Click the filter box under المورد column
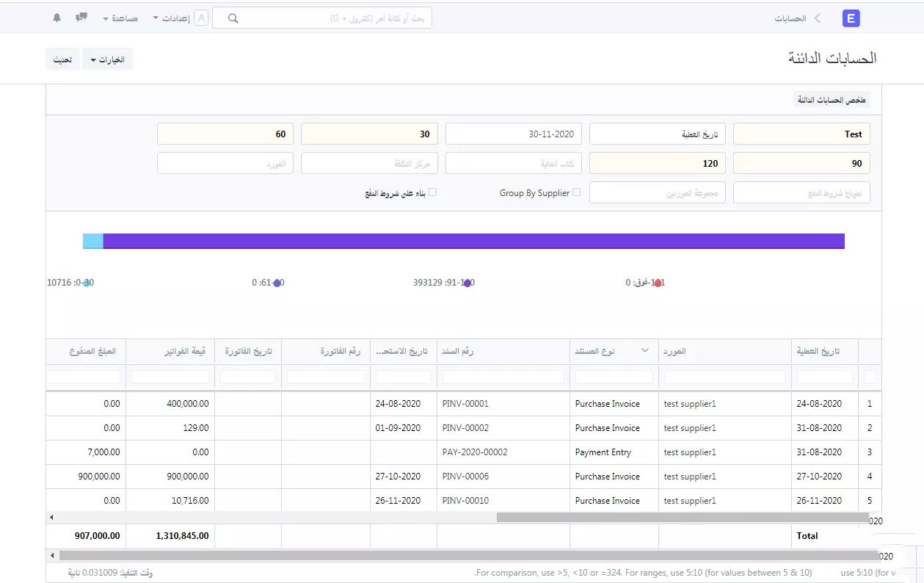 725,377
